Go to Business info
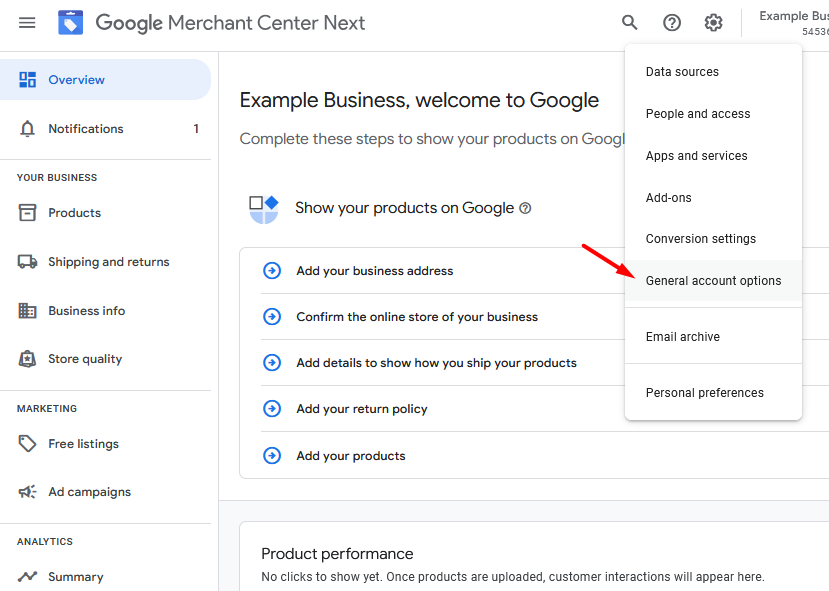This screenshot has width=829, height=591. coord(105,310)
